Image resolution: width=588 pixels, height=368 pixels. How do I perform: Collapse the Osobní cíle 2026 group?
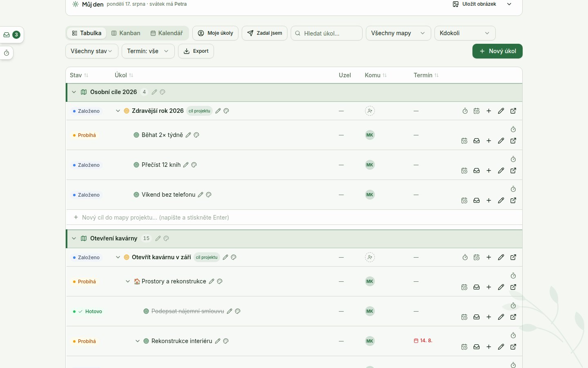point(74,92)
